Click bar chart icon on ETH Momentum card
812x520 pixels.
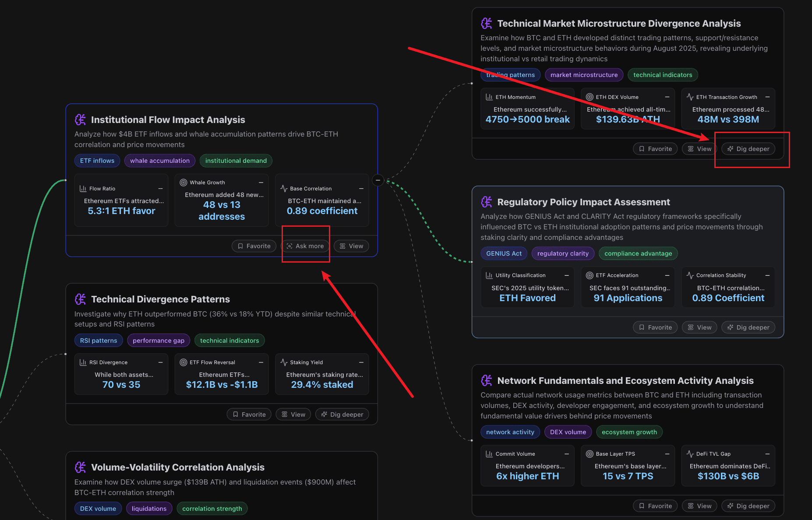(489, 97)
